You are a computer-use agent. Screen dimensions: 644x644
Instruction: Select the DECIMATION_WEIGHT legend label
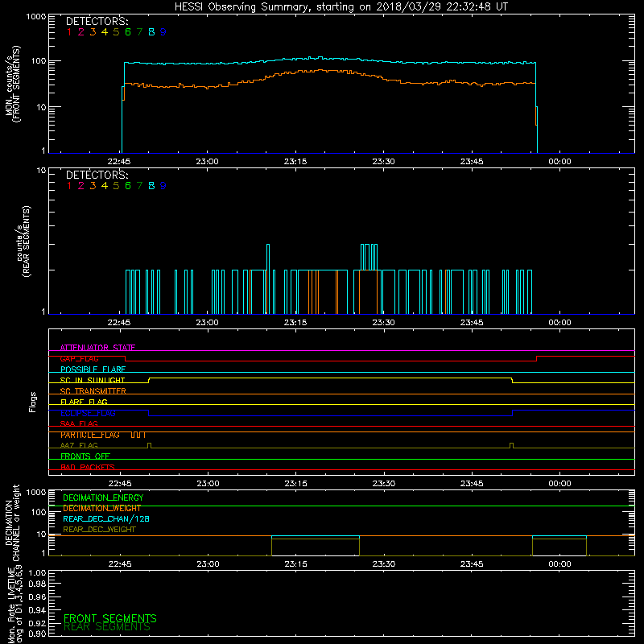coord(102,508)
